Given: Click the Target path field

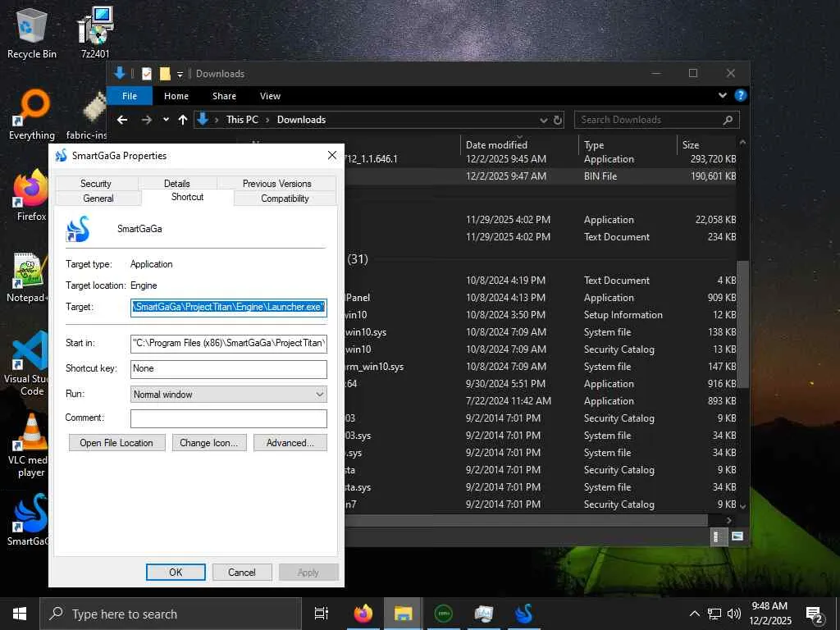Looking at the screenshot, I should tap(229, 307).
